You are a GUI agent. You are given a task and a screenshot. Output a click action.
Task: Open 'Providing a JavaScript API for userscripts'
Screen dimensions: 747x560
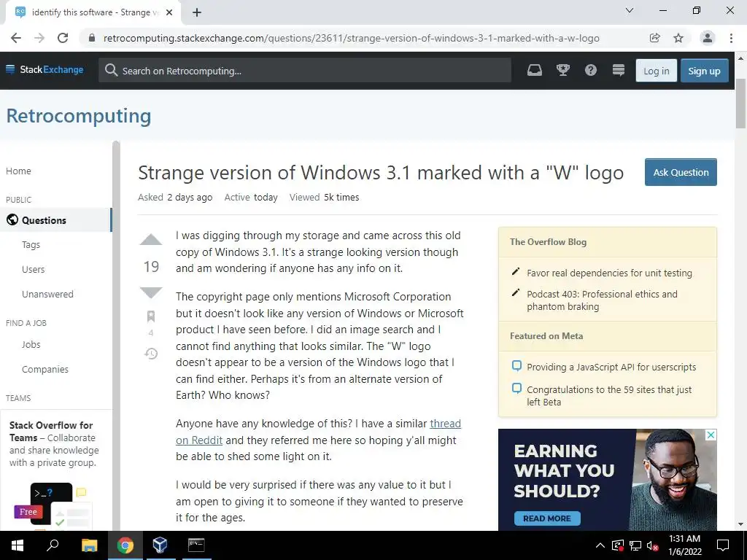click(611, 367)
